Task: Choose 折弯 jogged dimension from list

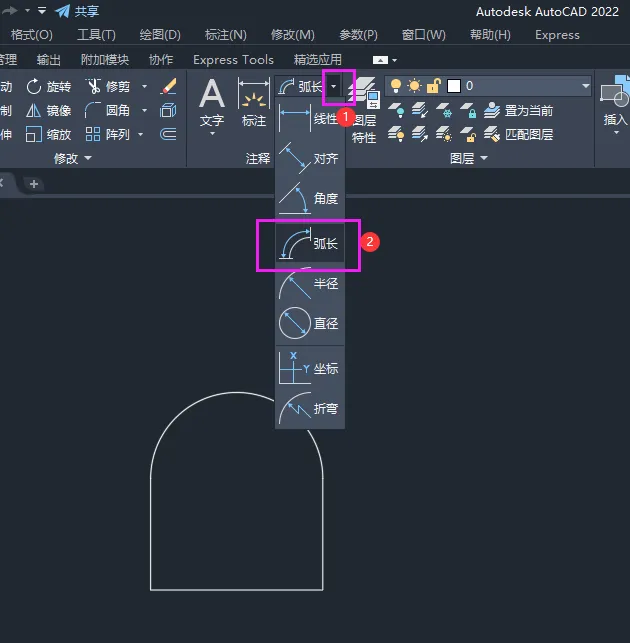Action: 310,408
